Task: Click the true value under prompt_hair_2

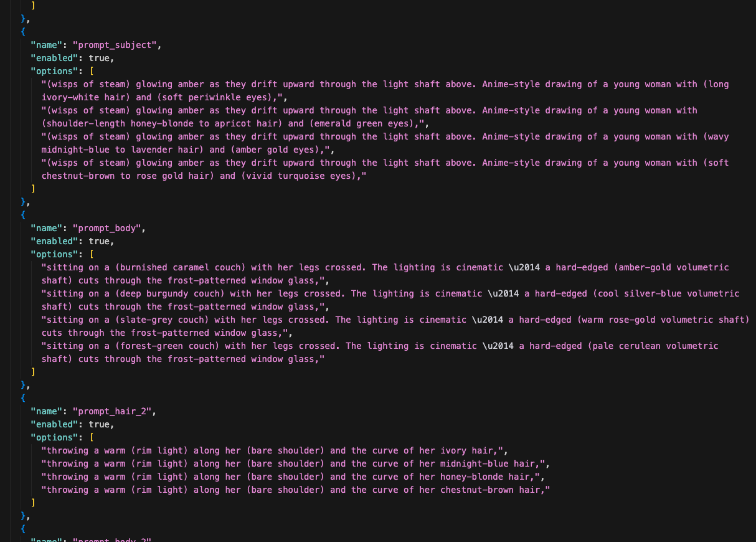Action: point(99,424)
